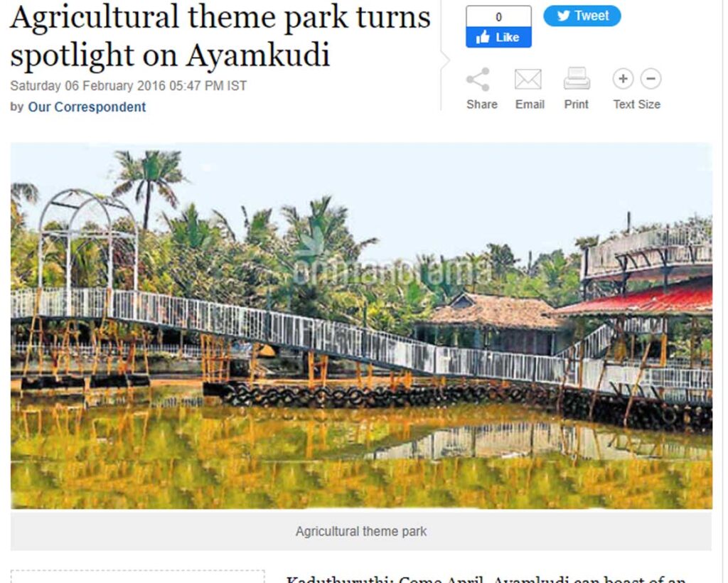728x583 pixels.
Task: Click the Facebook Like button
Action: (498, 37)
